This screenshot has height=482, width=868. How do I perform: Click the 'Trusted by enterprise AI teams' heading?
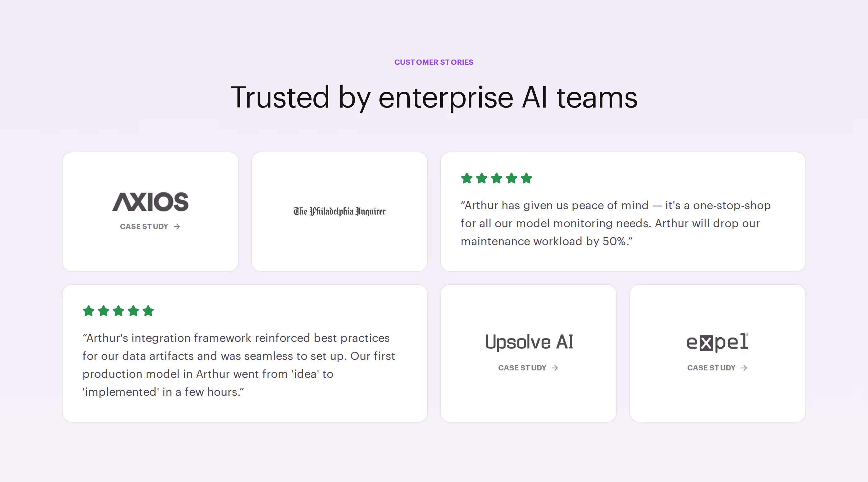(434, 98)
